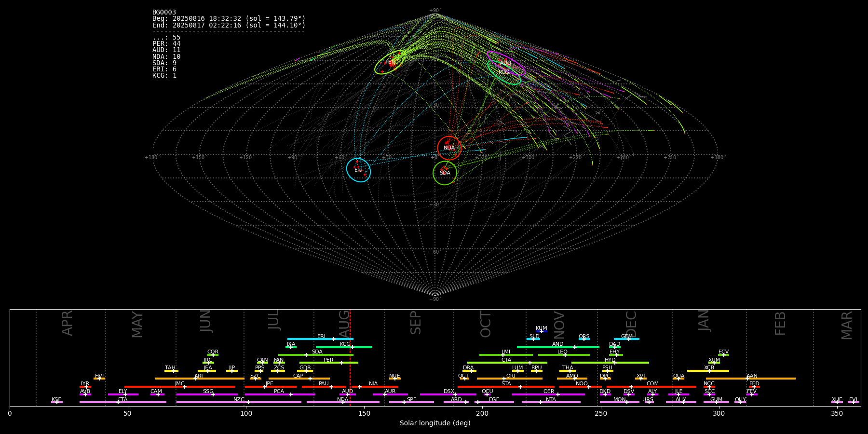Click the KUM shower bar in timeline
The width and height of the screenshot is (868, 434).
click(x=542, y=331)
